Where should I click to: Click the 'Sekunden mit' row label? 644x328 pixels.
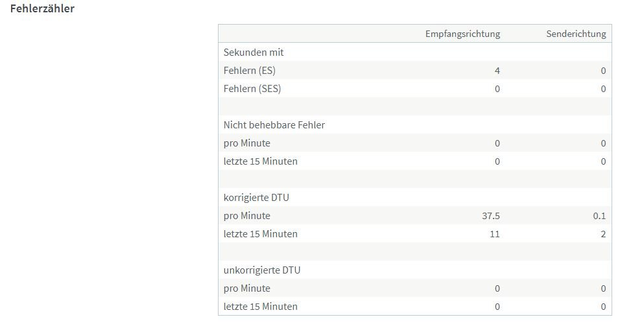pyautogui.click(x=254, y=53)
